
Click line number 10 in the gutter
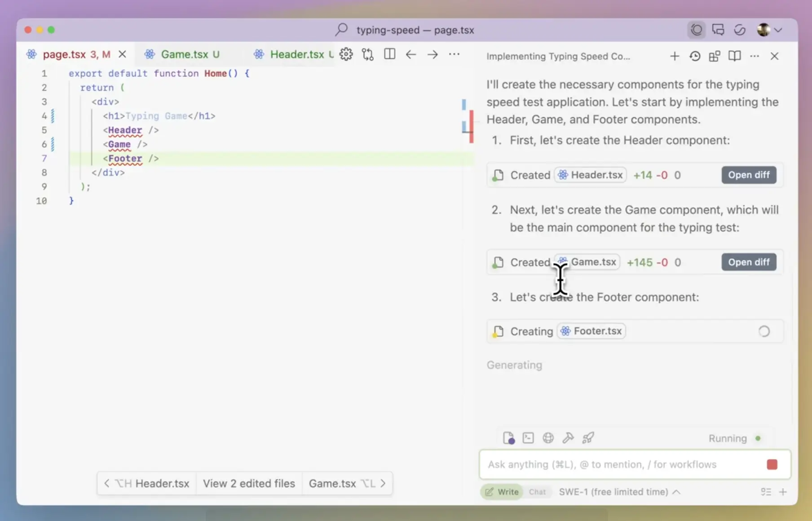(x=41, y=201)
